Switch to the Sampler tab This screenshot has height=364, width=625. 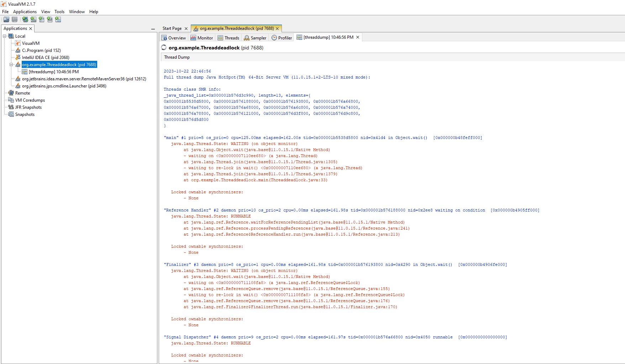tap(255, 38)
